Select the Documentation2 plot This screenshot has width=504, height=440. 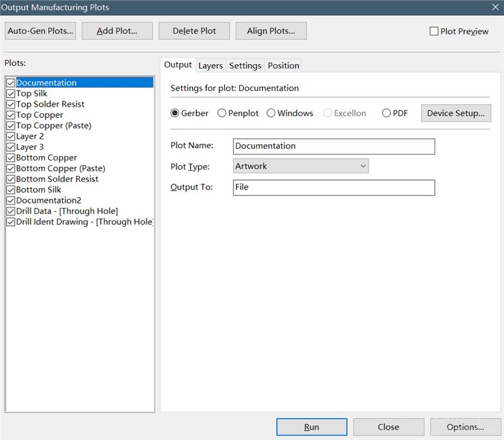[x=49, y=200]
